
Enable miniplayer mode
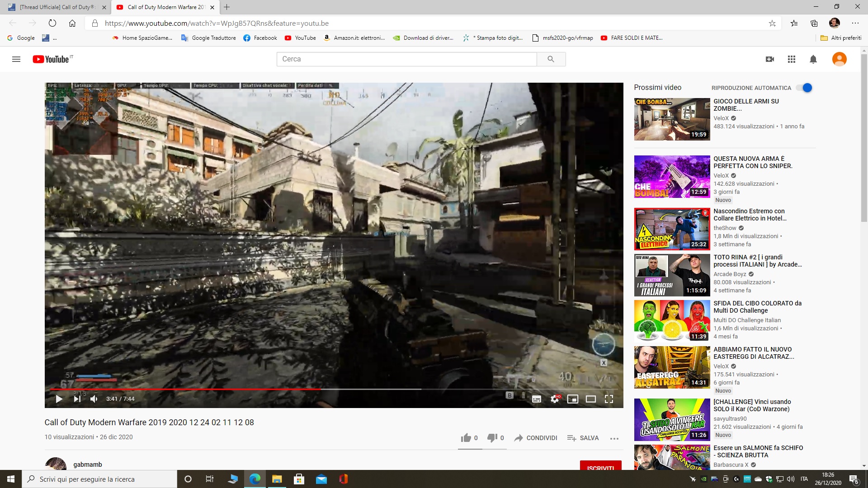pos(573,399)
